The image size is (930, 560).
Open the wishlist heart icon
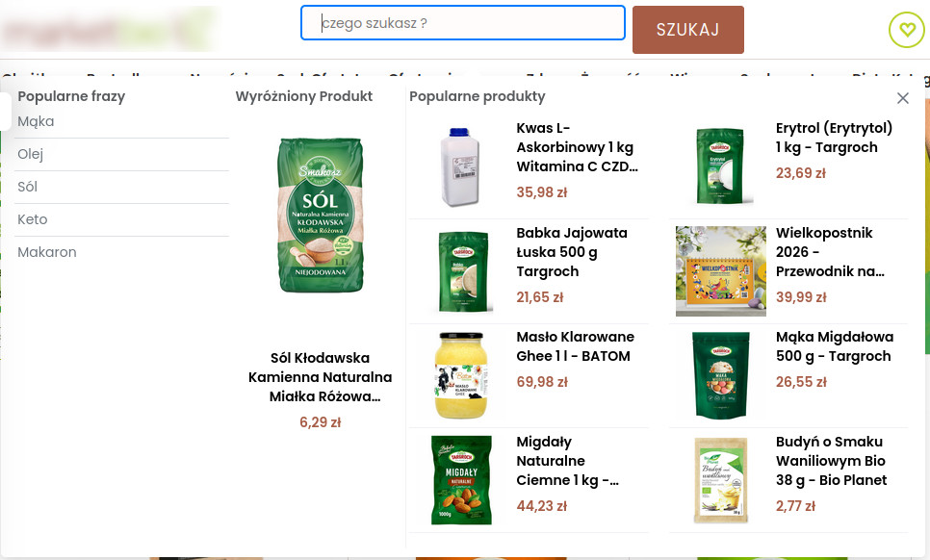pos(906,30)
